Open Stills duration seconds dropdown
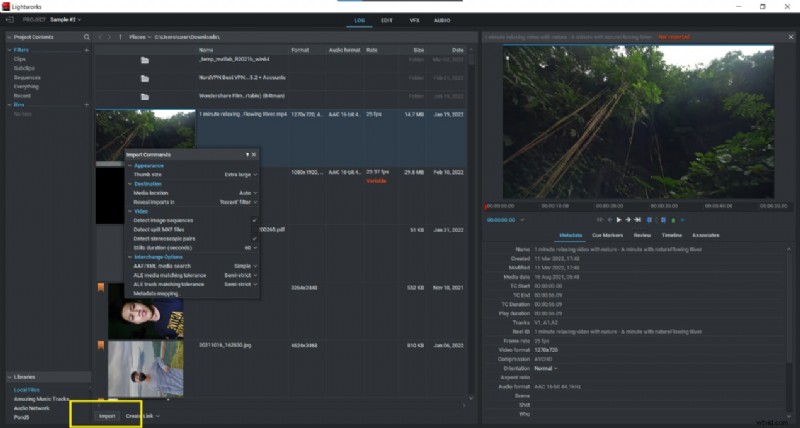This screenshot has width=800, height=428. [x=251, y=248]
